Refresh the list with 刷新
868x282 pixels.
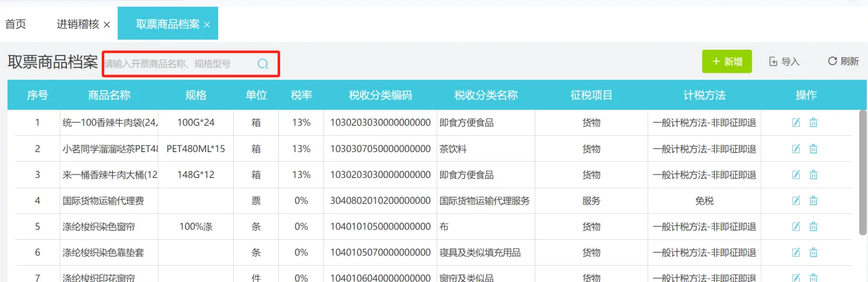click(843, 61)
